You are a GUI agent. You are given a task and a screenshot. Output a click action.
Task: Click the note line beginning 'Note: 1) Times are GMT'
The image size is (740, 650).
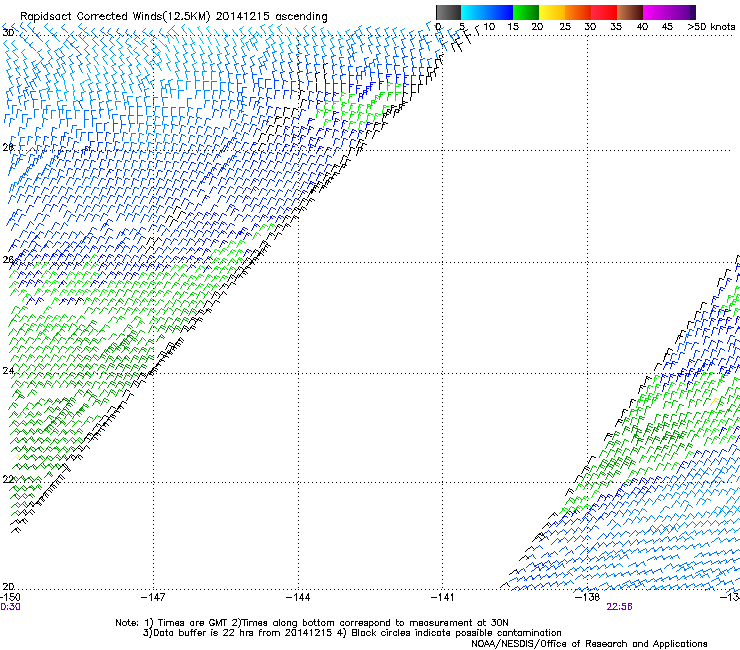click(x=312, y=623)
